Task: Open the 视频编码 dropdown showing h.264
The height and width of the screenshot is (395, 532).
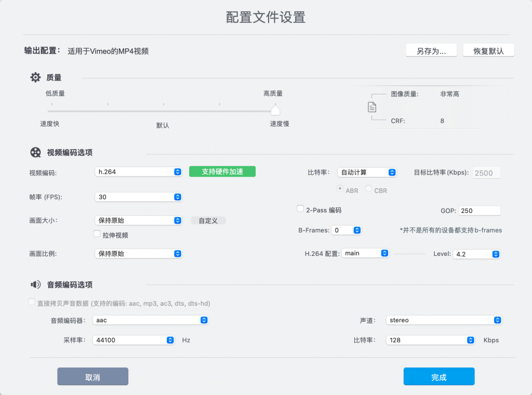Action: point(138,171)
